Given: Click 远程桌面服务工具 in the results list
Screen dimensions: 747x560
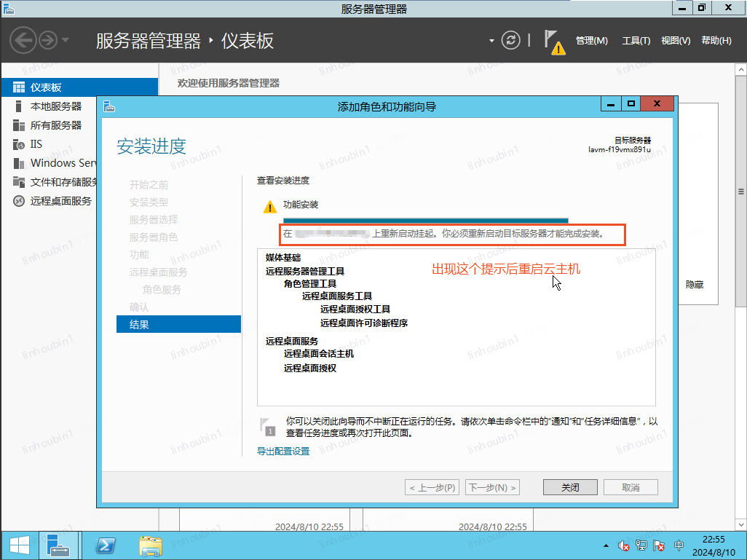Looking at the screenshot, I should [337, 296].
